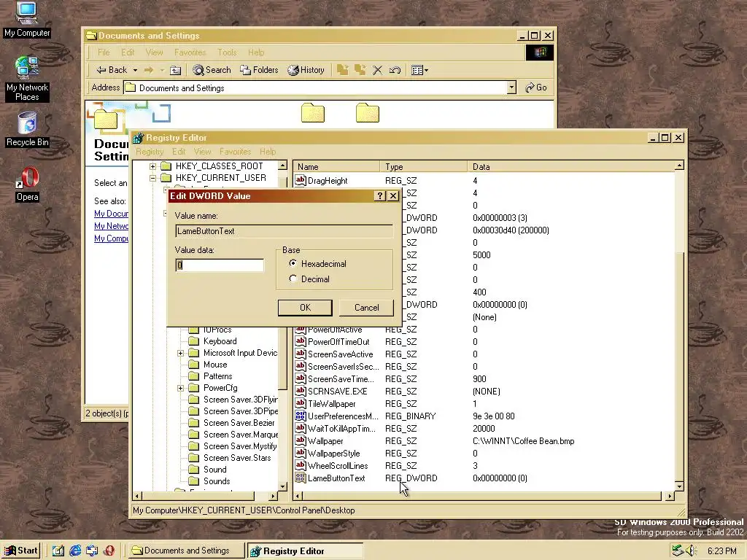Open Back history dropdown arrow

pos(135,71)
